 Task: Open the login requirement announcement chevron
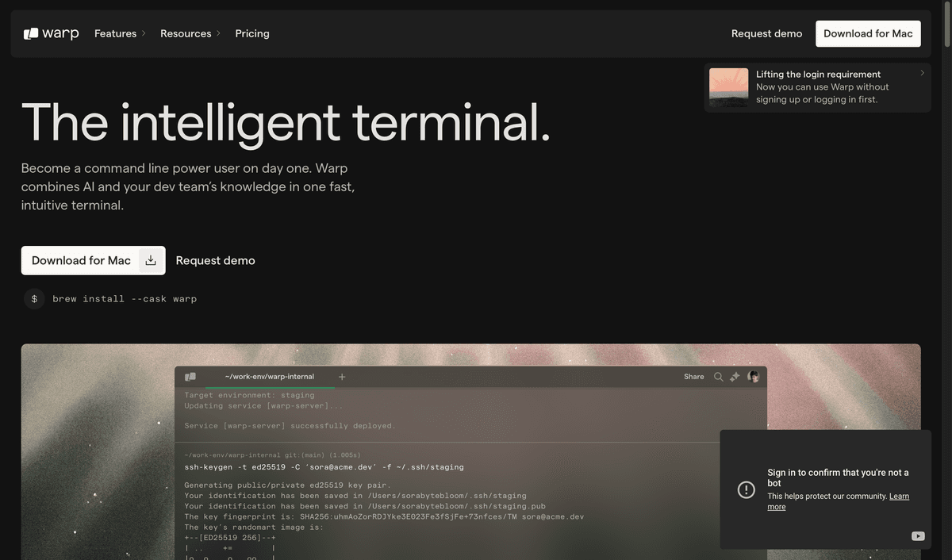click(x=922, y=73)
